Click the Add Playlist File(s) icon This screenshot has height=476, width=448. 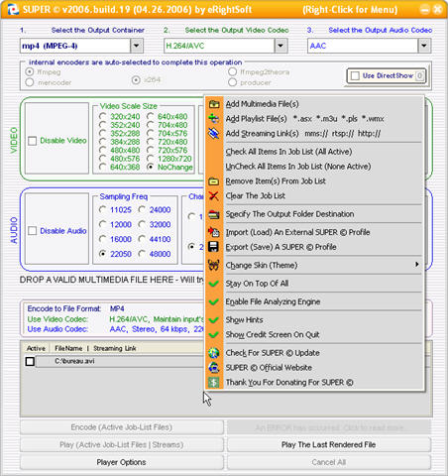point(214,119)
